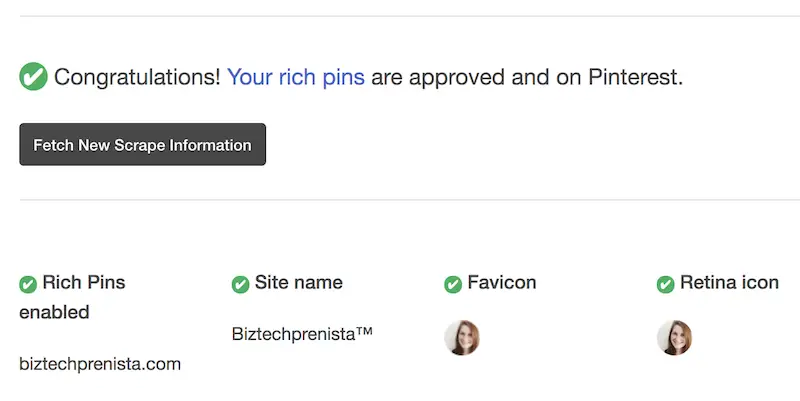Open the portrait thumbnail under Retina icon

click(x=674, y=337)
